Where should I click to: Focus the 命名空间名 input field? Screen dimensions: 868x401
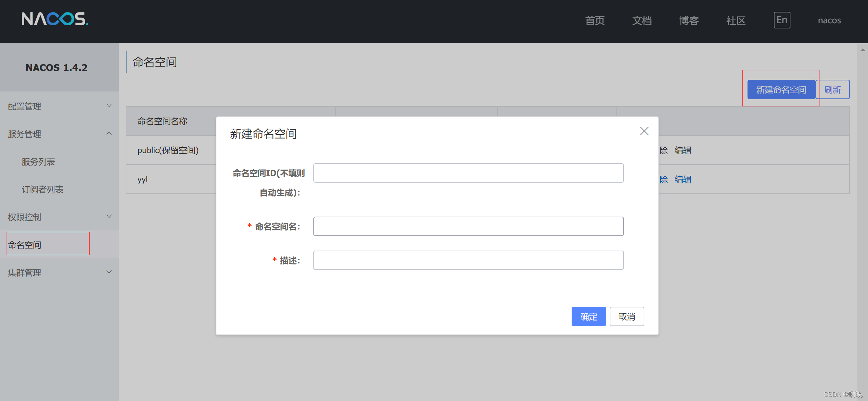click(x=468, y=226)
